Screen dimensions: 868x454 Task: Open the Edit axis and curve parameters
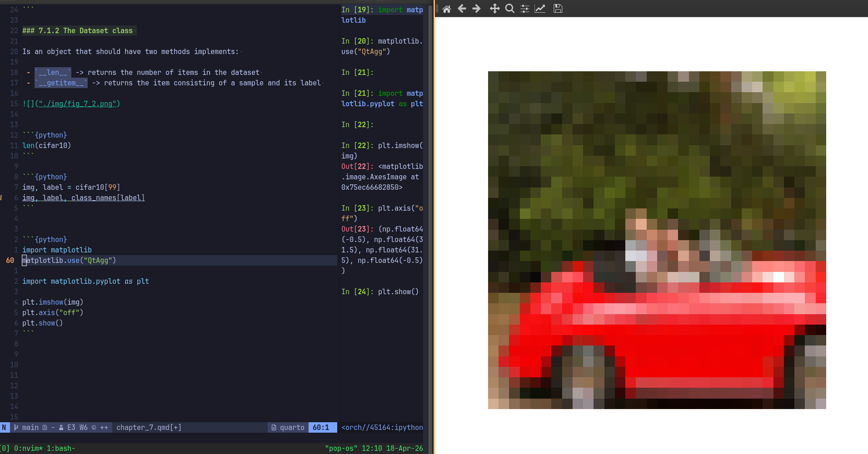(x=540, y=9)
